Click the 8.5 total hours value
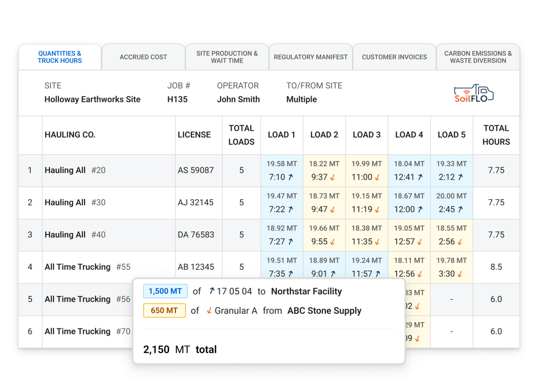This screenshot has height=392, width=538. pos(496,267)
